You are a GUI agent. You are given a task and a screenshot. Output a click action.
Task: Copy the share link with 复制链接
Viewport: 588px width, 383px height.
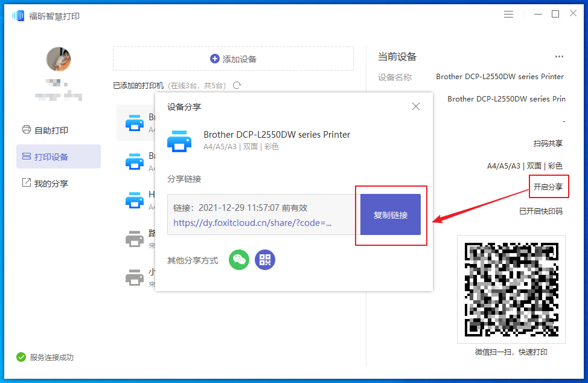pyautogui.click(x=391, y=214)
